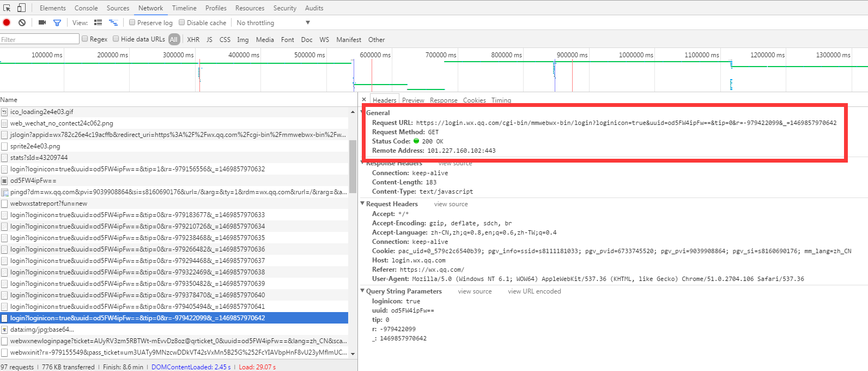This screenshot has height=371, width=868.
Task: Filter requests by Img
Action: tap(243, 39)
